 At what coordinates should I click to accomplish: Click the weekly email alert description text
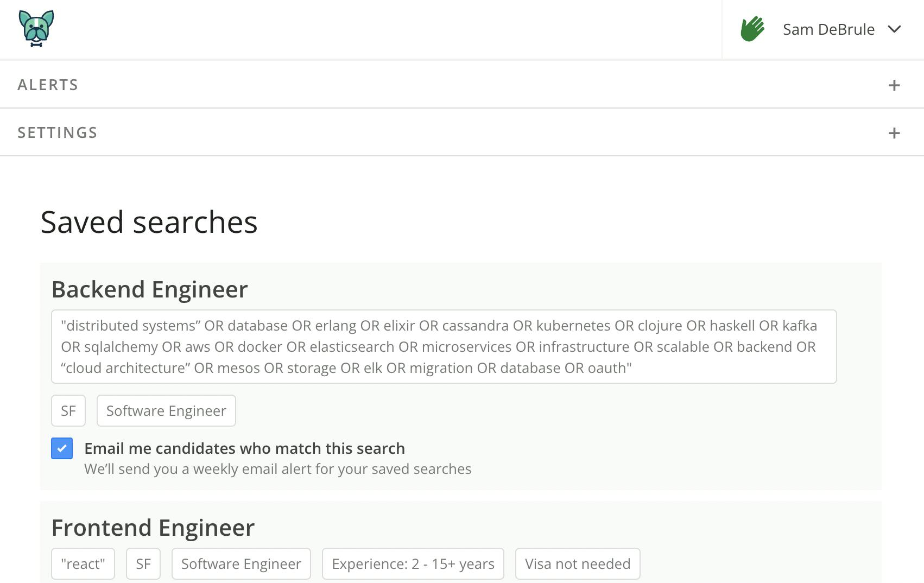tap(277, 469)
